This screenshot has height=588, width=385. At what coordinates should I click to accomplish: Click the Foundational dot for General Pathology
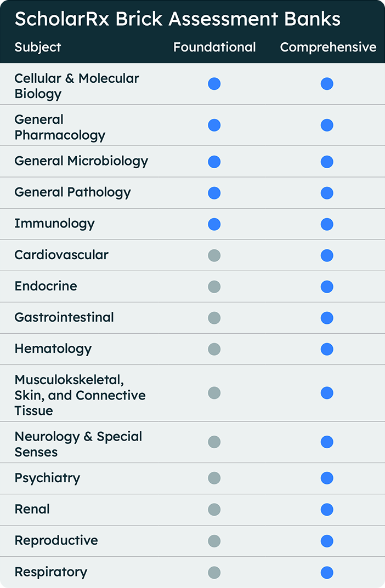214,193
